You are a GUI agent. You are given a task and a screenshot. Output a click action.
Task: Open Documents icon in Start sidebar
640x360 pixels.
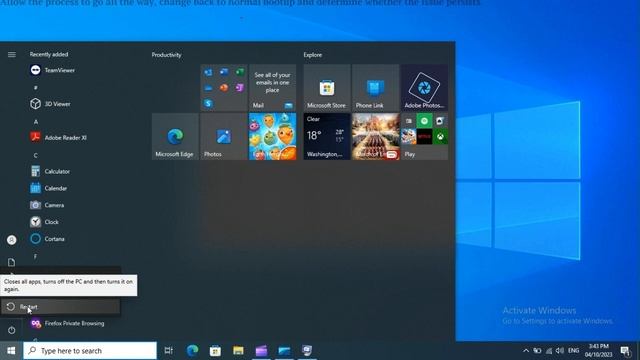11,262
